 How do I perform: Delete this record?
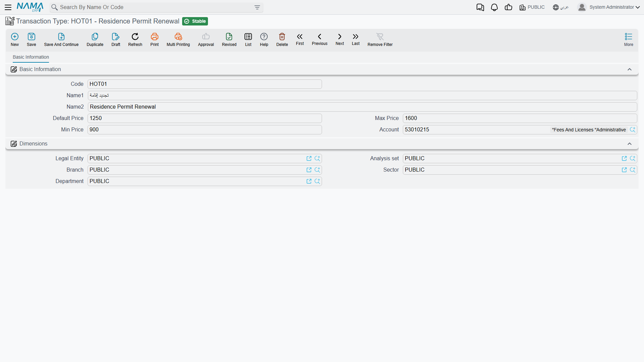click(x=282, y=40)
